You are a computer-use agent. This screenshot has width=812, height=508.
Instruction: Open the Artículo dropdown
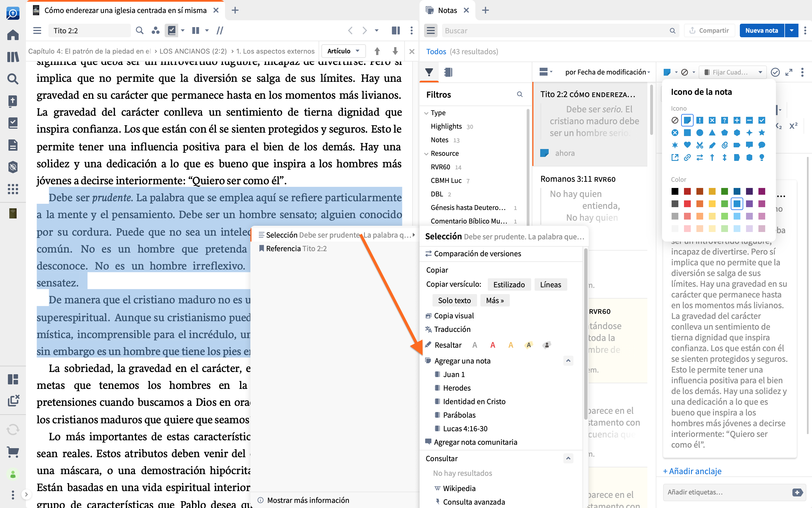click(343, 51)
